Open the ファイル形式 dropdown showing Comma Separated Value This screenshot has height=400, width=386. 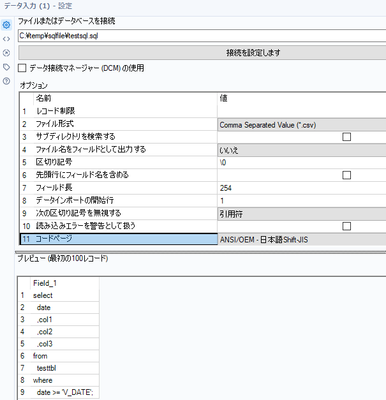[x=302, y=125]
